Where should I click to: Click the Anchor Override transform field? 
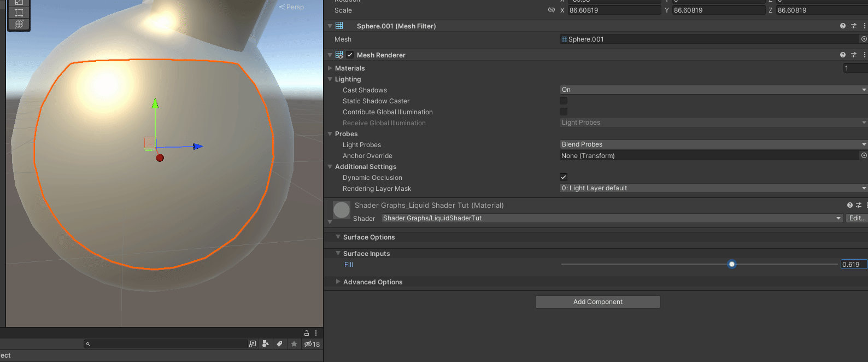[x=709, y=156]
